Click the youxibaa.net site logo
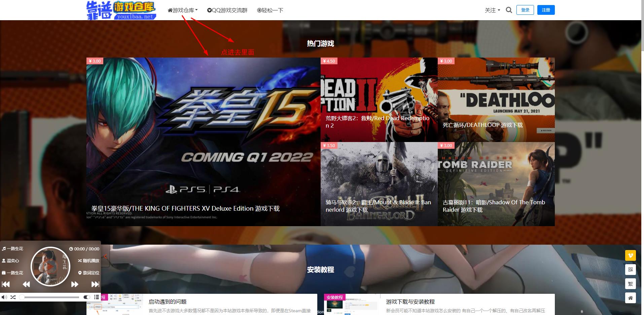Image resolution: width=644 pixels, height=315 pixels. [121, 10]
